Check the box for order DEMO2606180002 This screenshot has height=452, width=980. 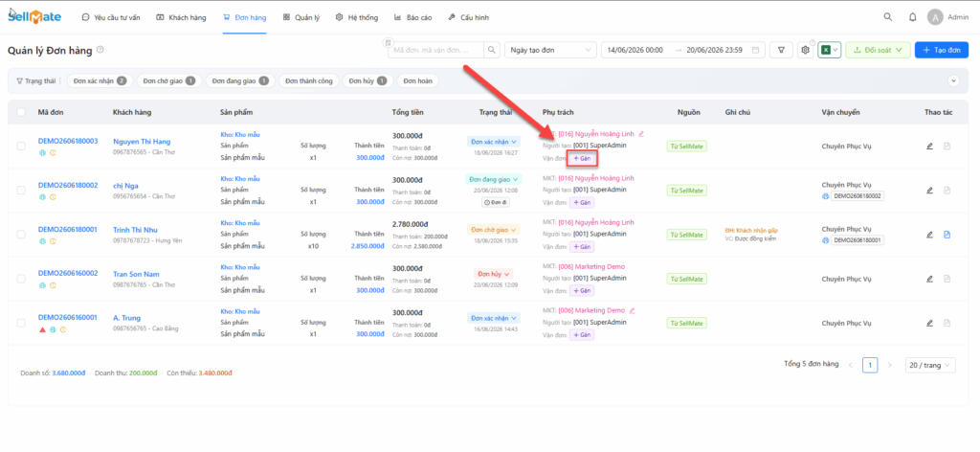21,190
